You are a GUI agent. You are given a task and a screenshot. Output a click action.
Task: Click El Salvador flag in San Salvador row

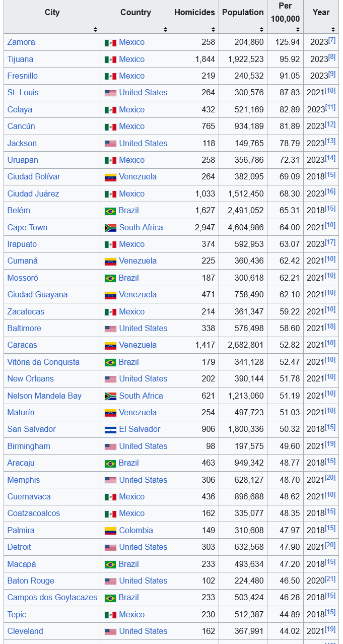tap(110, 430)
